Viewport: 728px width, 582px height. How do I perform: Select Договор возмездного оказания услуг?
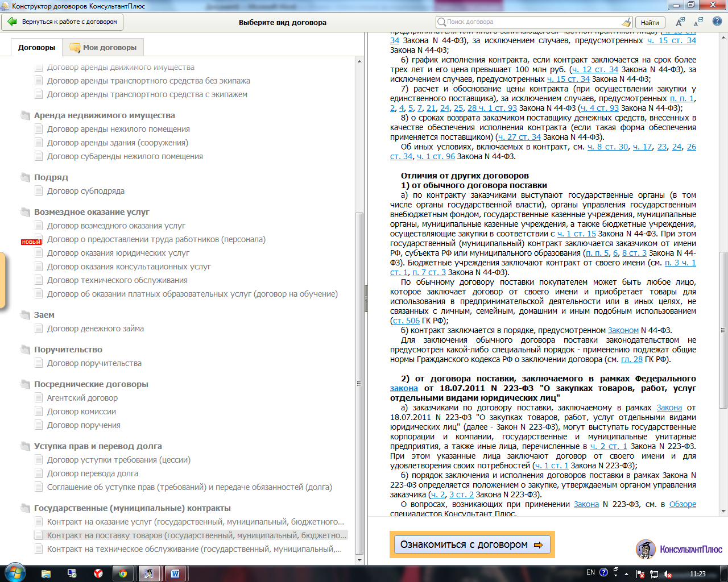[116, 226]
